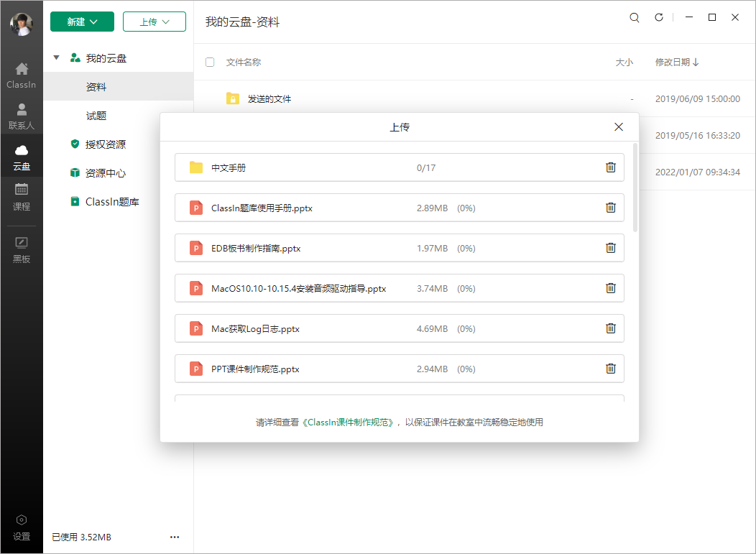Image resolution: width=756 pixels, height=554 pixels.
Task: Click the search magnifier icon
Action: pyautogui.click(x=635, y=18)
